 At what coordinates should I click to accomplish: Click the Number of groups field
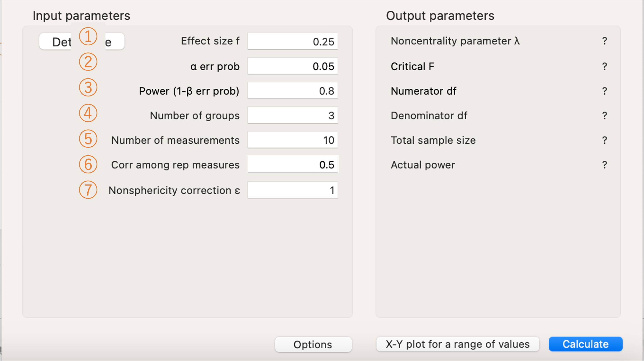click(293, 115)
